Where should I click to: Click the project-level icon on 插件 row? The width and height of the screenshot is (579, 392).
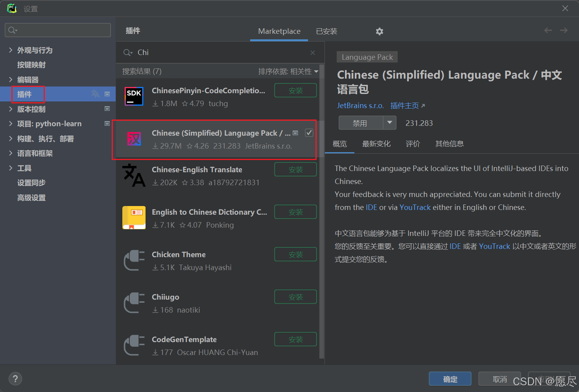tap(107, 94)
